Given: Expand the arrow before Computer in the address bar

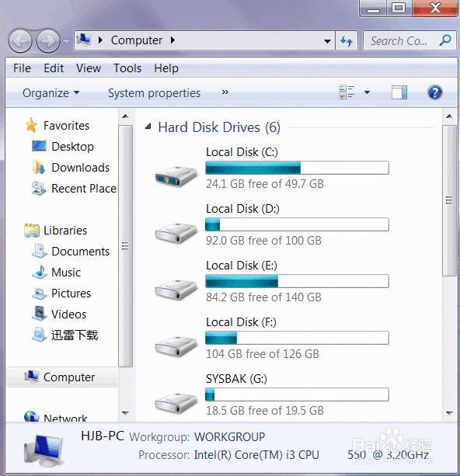Looking at the screenshot, I should tap(100, 40).
